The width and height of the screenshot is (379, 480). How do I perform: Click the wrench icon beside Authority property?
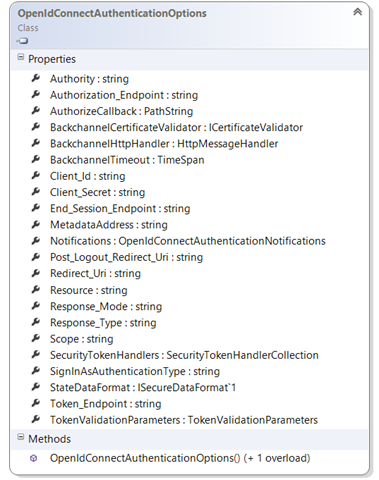pos(36,78)
